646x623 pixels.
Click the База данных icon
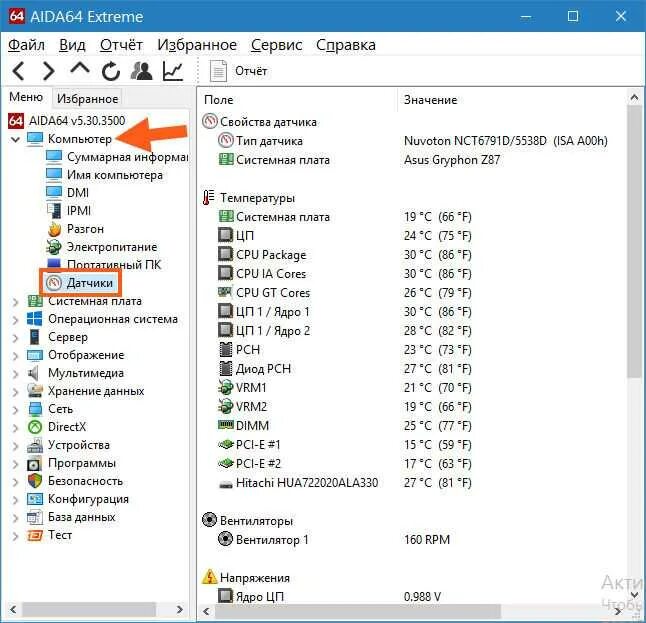click(35, 517)
